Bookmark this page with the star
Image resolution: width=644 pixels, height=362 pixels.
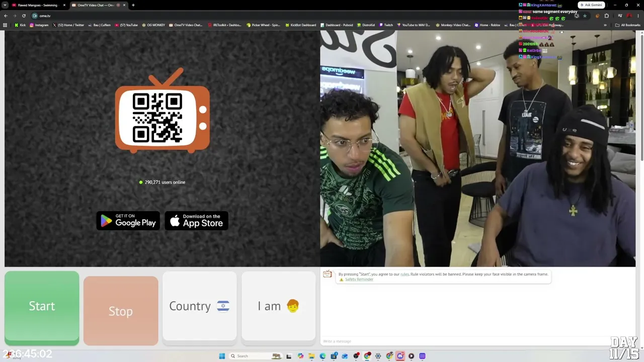coord(585,16)
